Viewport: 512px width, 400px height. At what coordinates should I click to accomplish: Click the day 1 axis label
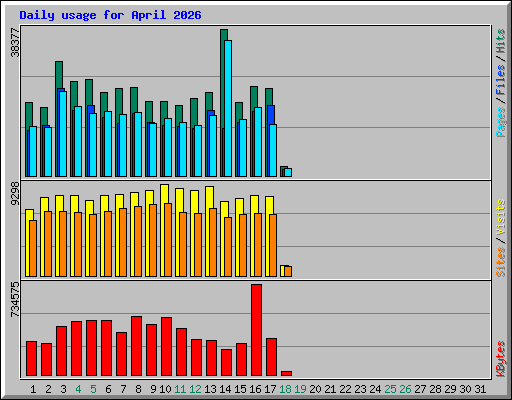point(33,389)
